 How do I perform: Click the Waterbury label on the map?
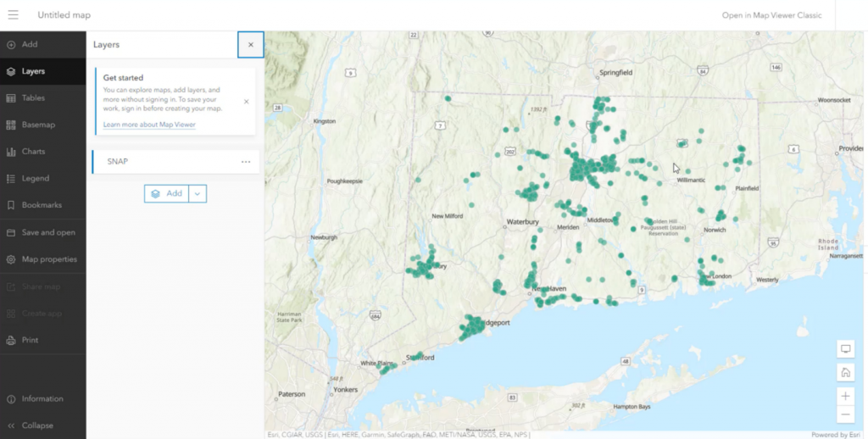point(522,221)
